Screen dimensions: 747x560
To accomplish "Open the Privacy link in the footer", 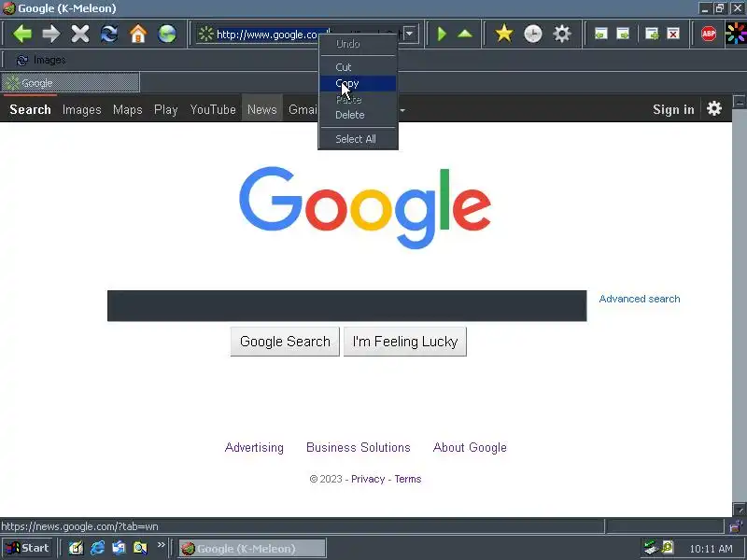I will click(x=368, y=479).
